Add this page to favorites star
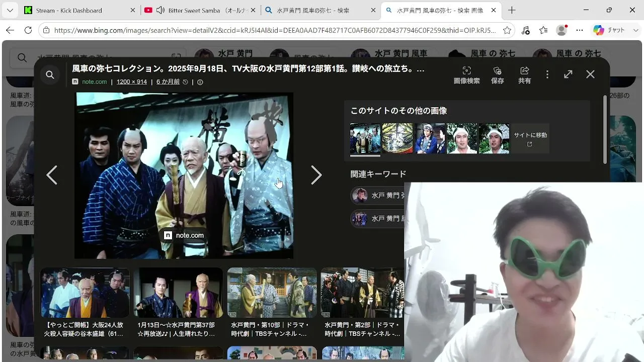 (507, 30)
